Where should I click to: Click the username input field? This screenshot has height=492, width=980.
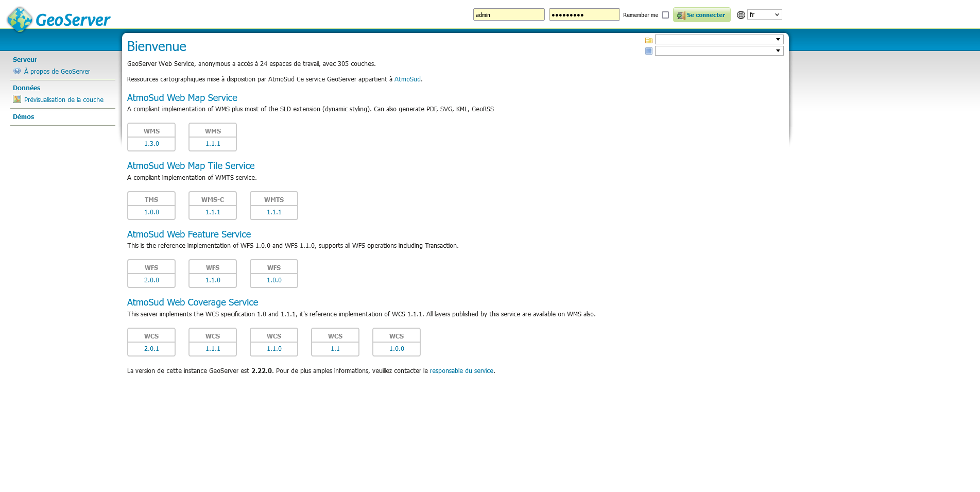509,14
